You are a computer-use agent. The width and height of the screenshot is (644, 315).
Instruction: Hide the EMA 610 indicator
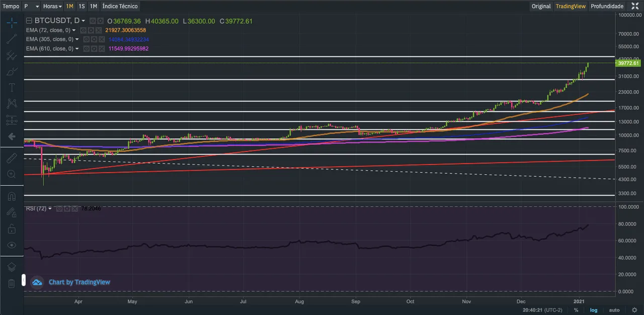[x=86, y=48]
